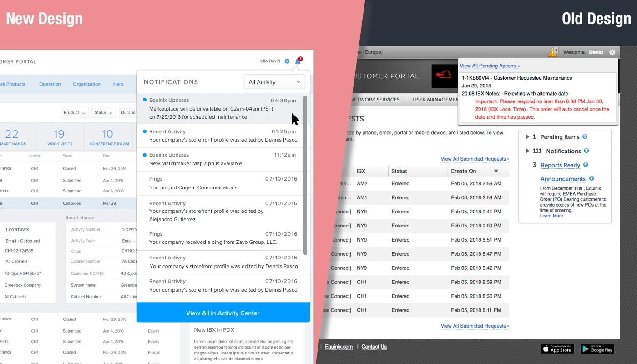Open the Reports Ready link
637x364 pixels.
[x=561, y=165]
